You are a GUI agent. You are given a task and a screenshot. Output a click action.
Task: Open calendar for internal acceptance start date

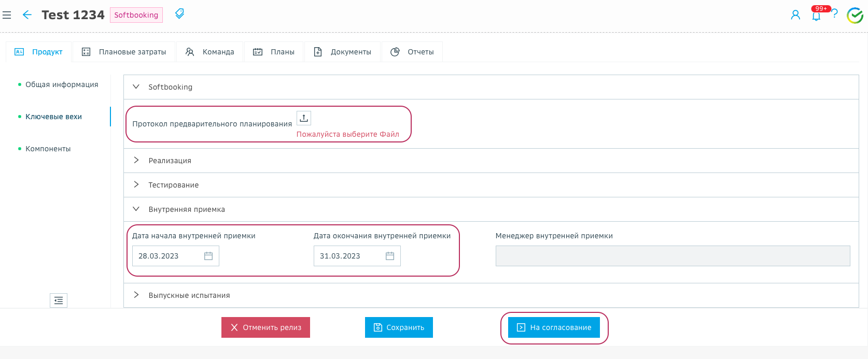pos(208,256)
